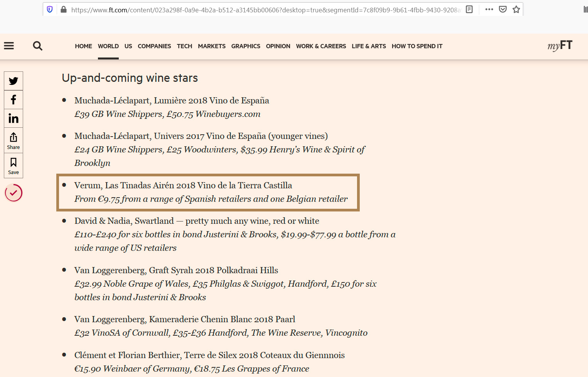Share article on Twitter
The width and height of the screenshot is (588, 377).
13,81
